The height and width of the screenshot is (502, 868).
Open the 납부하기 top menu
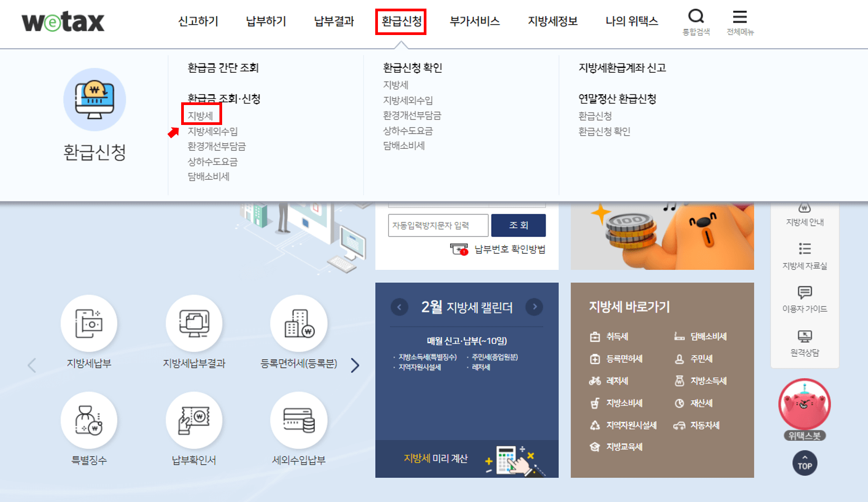pyautogui.click(x=265, y=21)
